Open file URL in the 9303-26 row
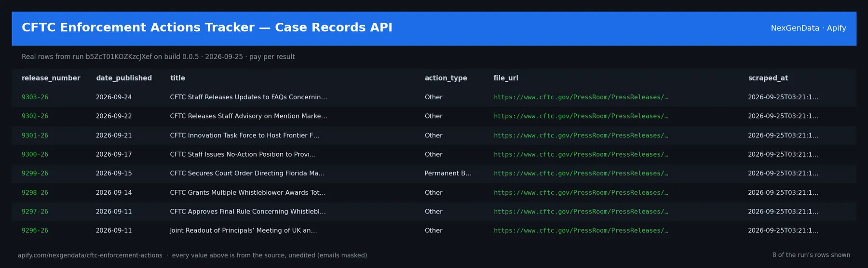The image size is (868, 268). tap(581, 97)
